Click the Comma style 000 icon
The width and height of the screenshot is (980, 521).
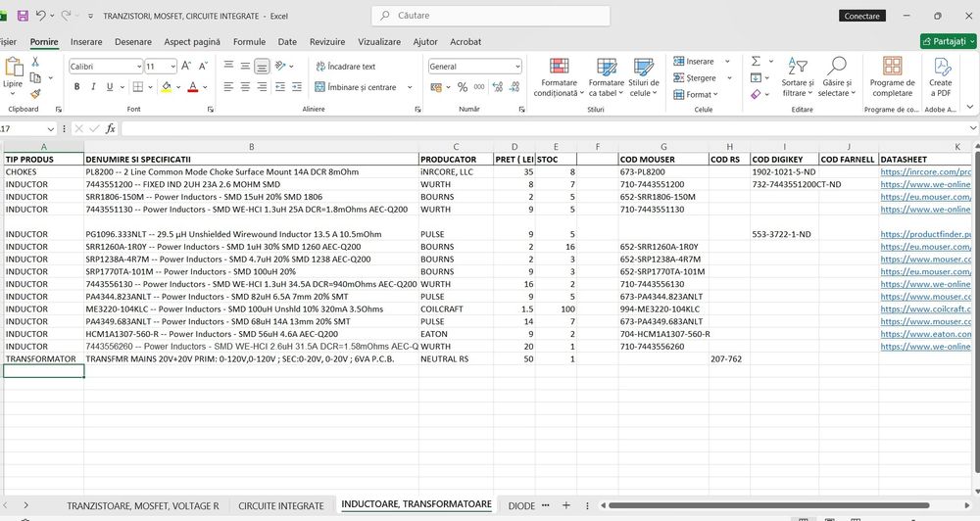coord(479,87)
